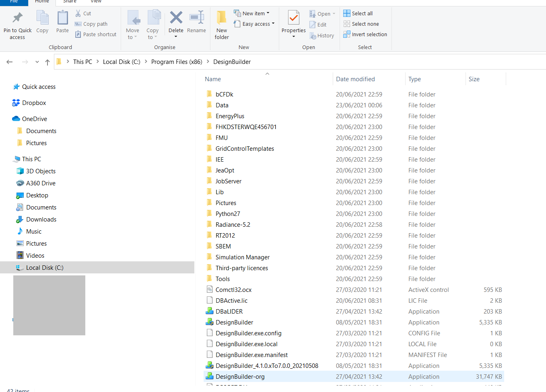
Task: Click the Rename icon
Action: pos(197,18)
